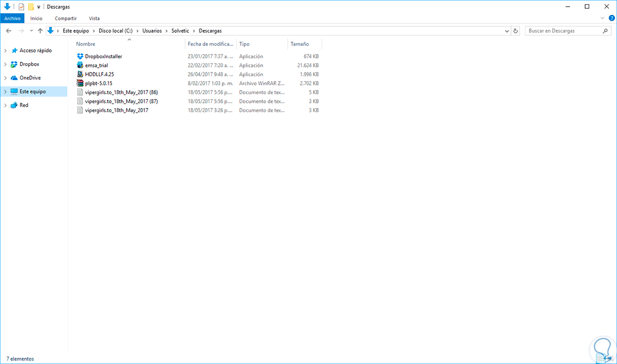617x364 pixels.
Task: Open the Help question mark icon
Action: point(612,17)
